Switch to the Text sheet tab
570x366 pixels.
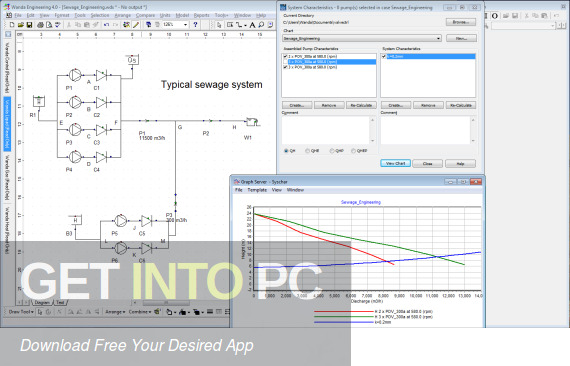click(60, 302)
